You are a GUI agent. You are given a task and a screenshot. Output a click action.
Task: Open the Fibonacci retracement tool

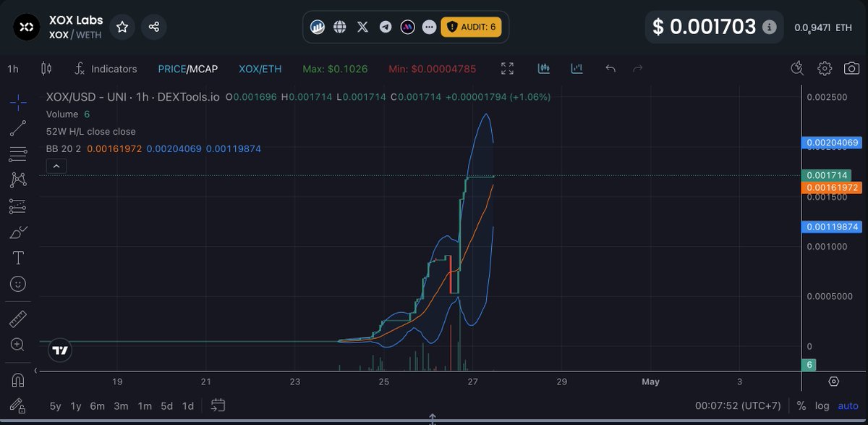19,154
